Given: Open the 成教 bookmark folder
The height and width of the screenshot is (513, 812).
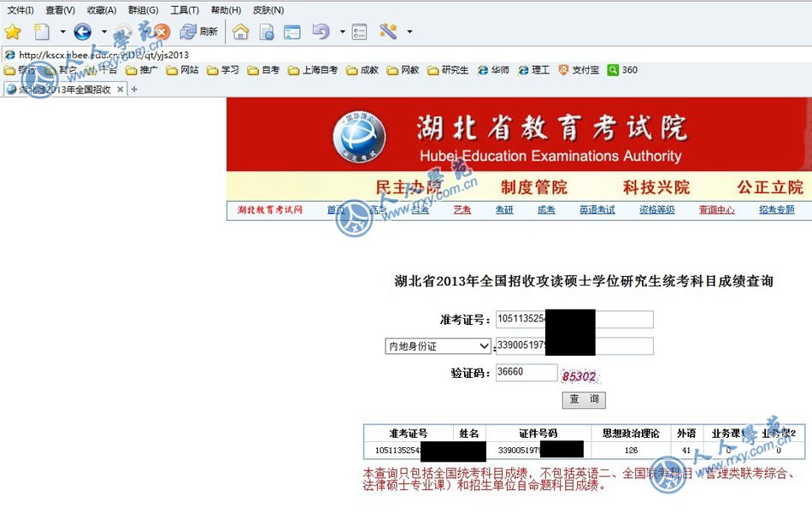Looking at the screenshot, I should 362,70.
